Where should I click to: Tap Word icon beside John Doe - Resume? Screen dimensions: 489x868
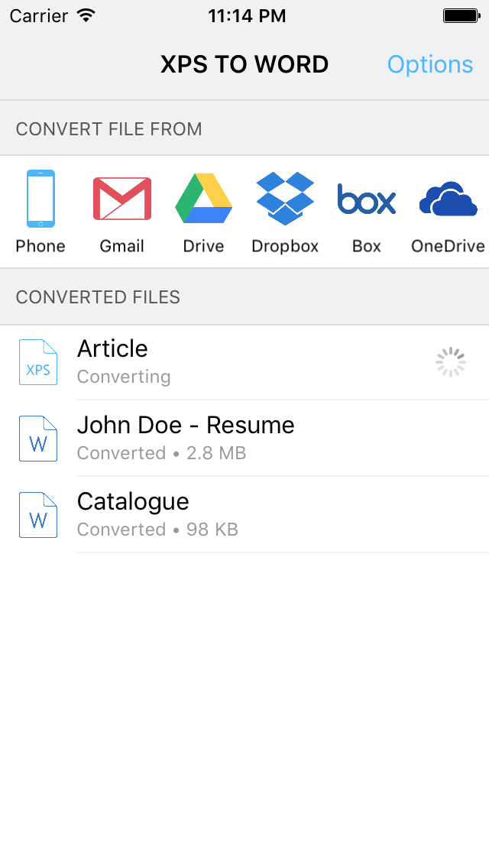[38, 439]
